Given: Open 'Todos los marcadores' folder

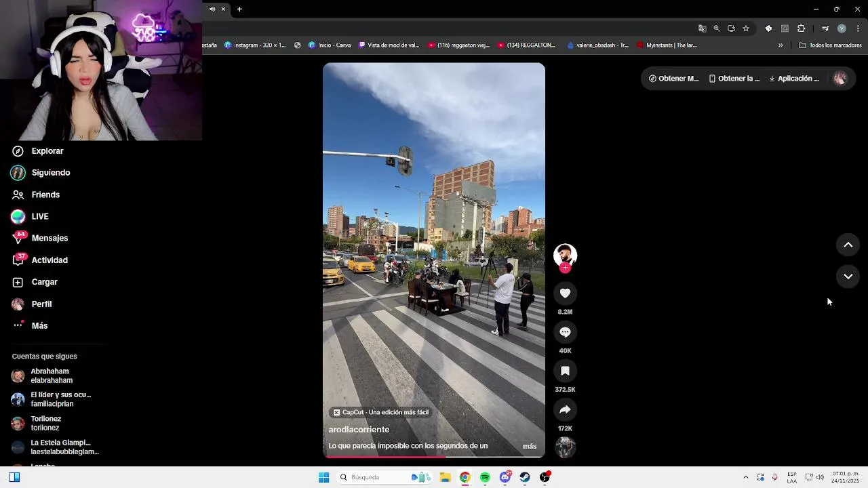Looking at the screenshot, I should pos(831,45).
